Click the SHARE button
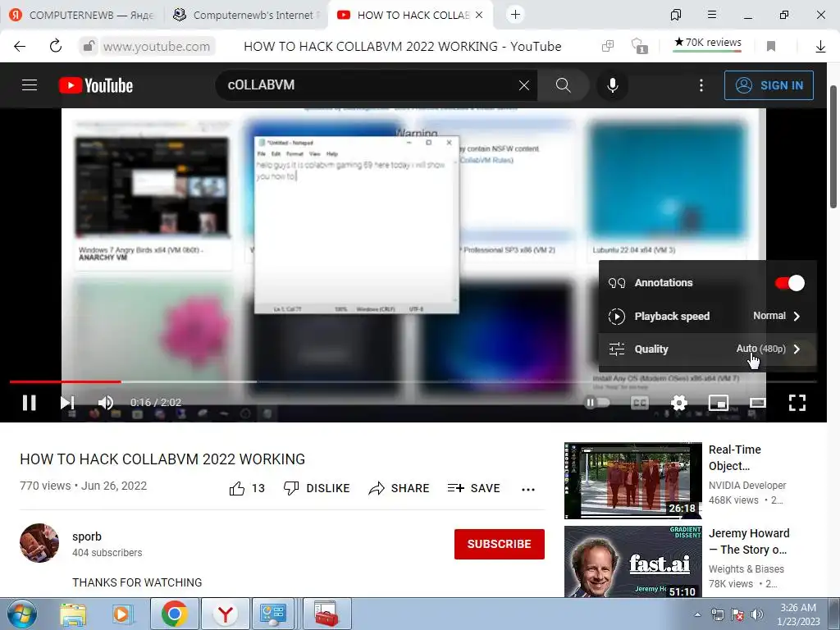This screenshot has width=840, height=630. (x=399, y=488)
